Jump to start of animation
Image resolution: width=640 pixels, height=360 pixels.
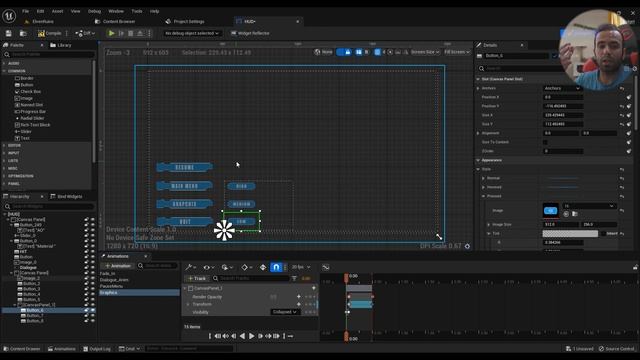click(x=218, y=336)
